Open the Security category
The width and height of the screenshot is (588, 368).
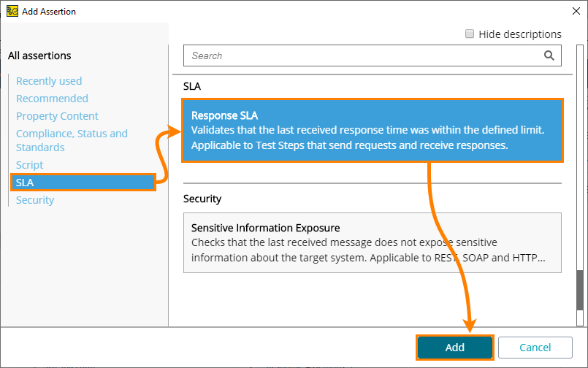point(35,200)
